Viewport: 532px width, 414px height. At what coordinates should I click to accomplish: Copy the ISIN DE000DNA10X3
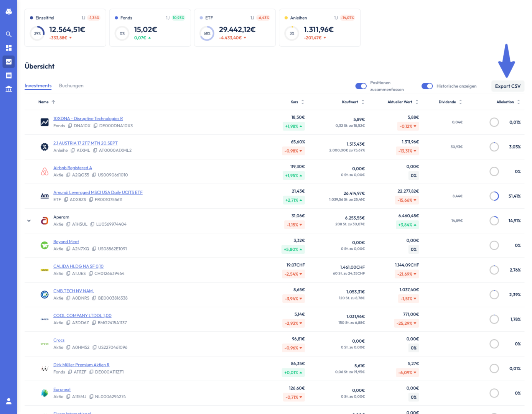point(96,126)
